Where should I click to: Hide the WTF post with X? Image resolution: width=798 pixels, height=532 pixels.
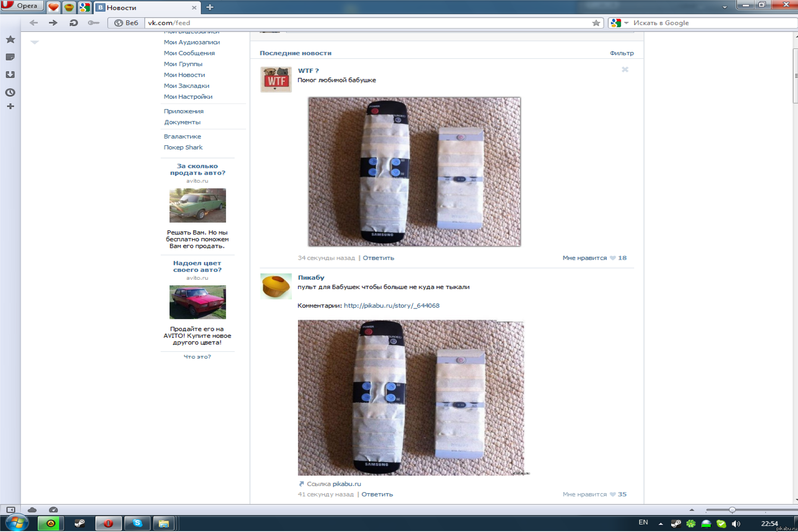(625, 70)
